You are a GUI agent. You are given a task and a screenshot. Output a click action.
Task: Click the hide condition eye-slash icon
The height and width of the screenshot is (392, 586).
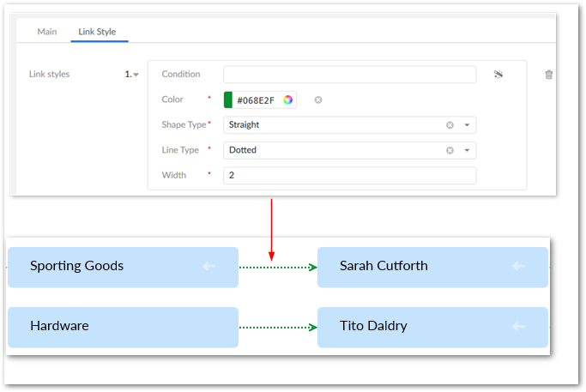pos(498,75)
